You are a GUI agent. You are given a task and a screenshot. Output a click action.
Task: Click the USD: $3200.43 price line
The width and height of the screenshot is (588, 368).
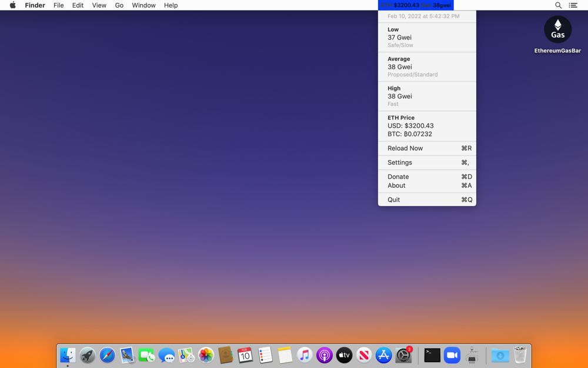tap(410, 126)
